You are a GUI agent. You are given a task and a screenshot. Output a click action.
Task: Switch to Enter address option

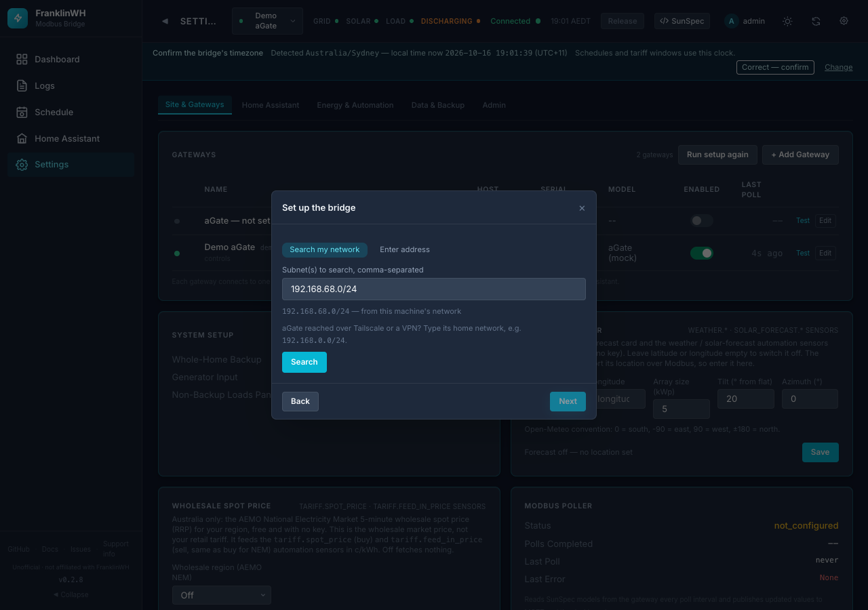pos(405,249)
